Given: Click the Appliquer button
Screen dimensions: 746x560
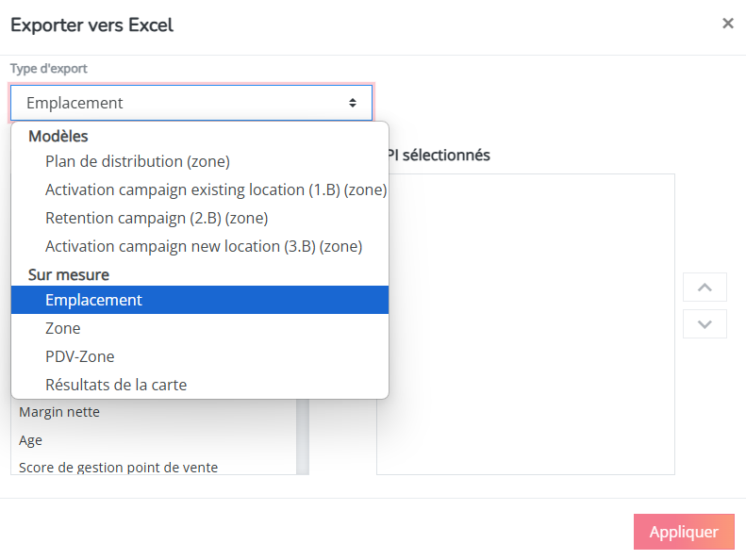Looking at the screenshot, I should click(684, 532).
